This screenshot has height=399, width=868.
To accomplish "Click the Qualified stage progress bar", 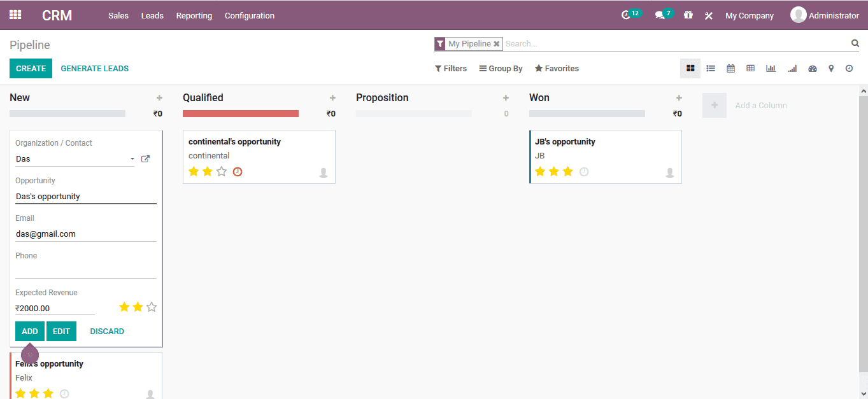I will point(241,113).
